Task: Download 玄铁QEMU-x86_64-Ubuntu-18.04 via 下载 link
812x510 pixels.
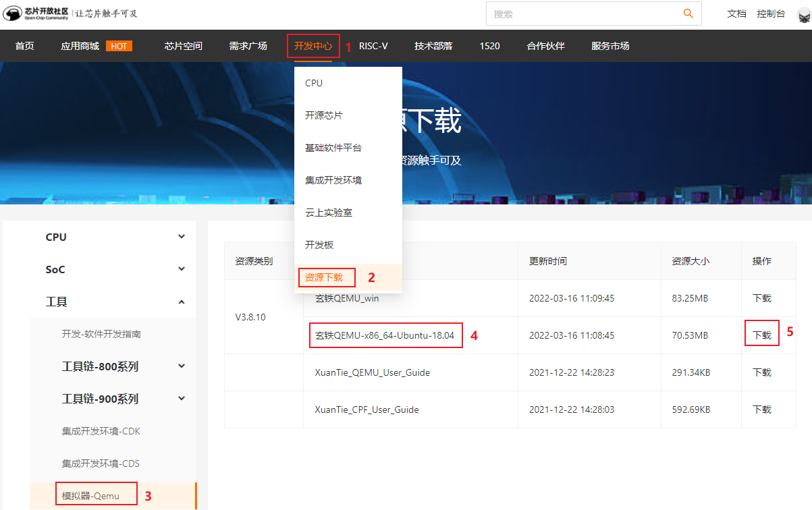Action: (762, 335)
